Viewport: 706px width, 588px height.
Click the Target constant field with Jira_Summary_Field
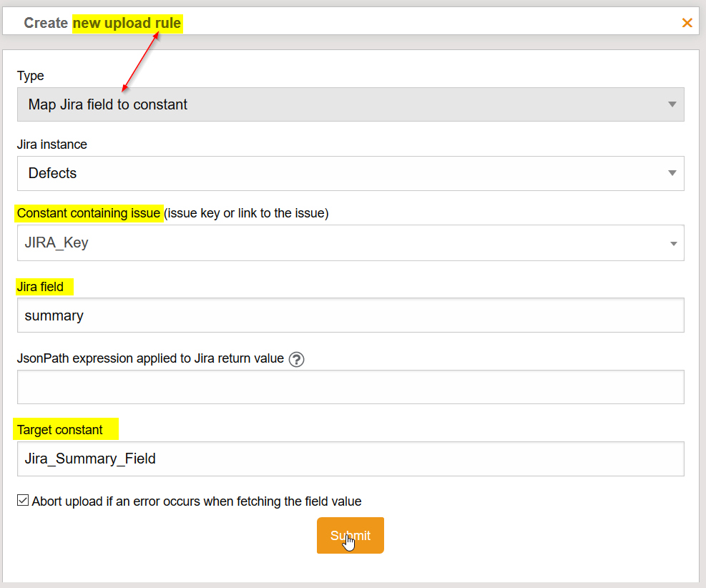point(350,459)
